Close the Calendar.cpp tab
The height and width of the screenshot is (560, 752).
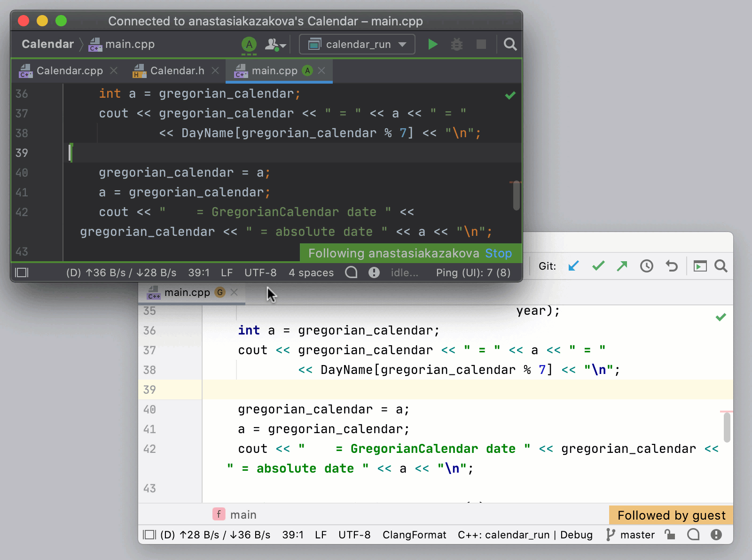[114, 70]
